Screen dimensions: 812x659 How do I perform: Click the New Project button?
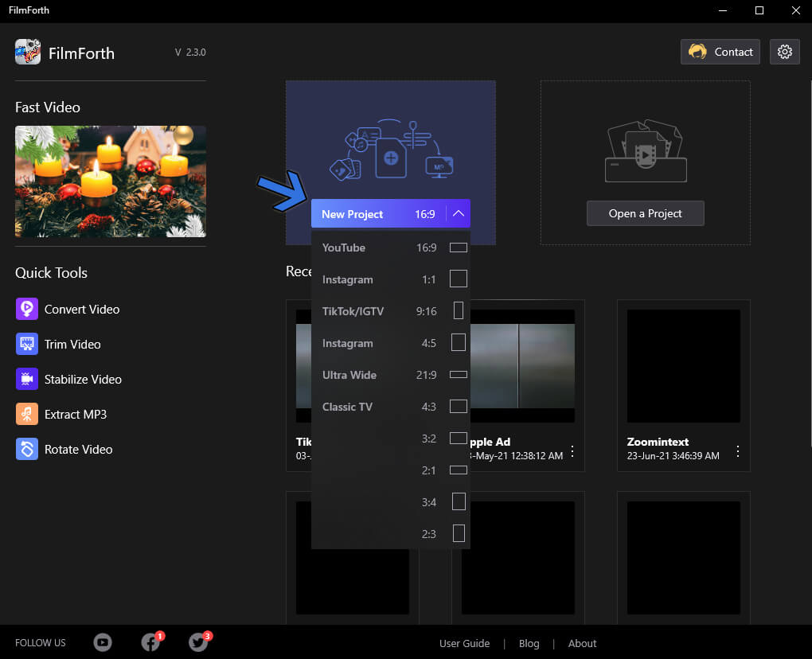[379, 213]
